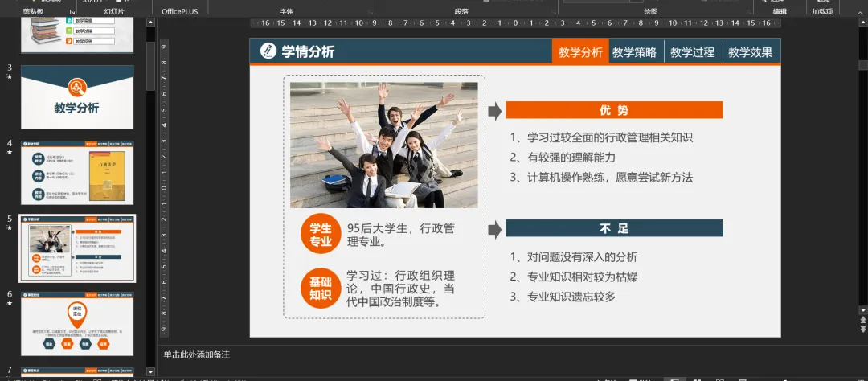Open the 字体 group dialog launcher
Image resolution: width=868 pixels, height=381 pixels.
point(369,11)
